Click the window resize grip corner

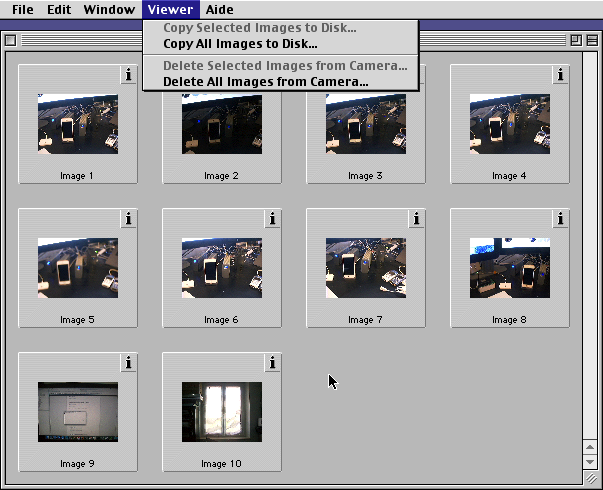tap(591, 478)
